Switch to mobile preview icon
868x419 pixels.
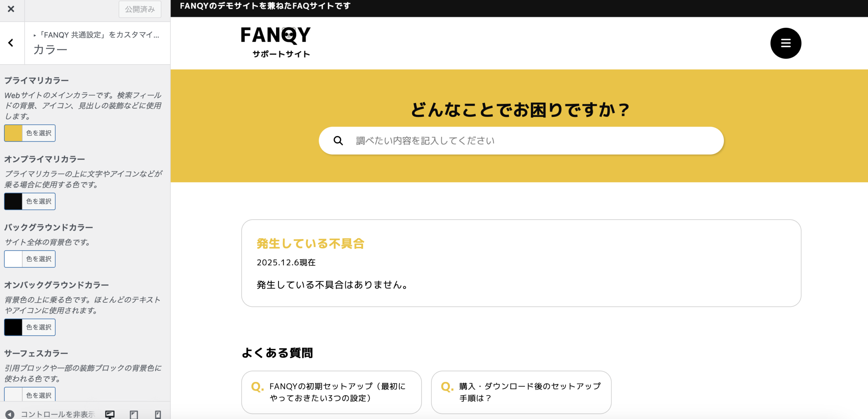(158, 414)
